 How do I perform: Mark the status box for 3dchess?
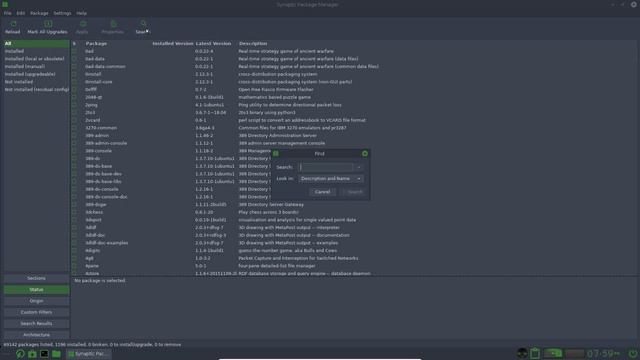(x=74, y=212)
